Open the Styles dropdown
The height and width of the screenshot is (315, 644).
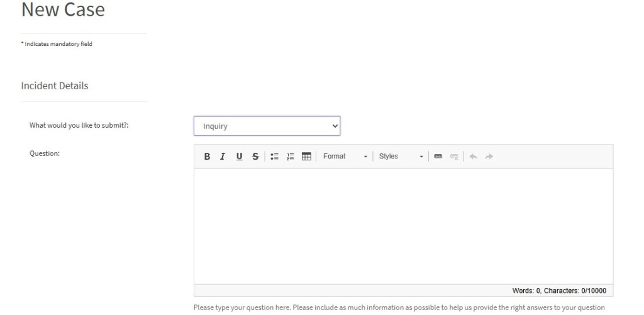tap(401, 157)
